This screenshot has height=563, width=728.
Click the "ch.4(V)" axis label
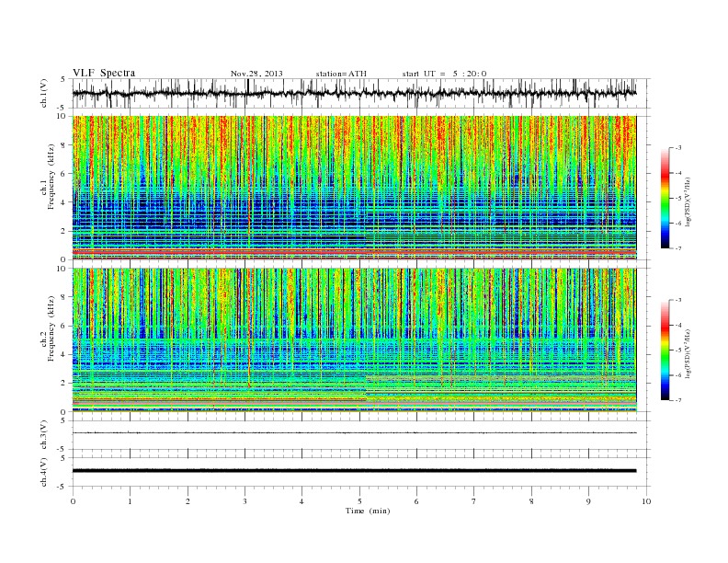44,472
